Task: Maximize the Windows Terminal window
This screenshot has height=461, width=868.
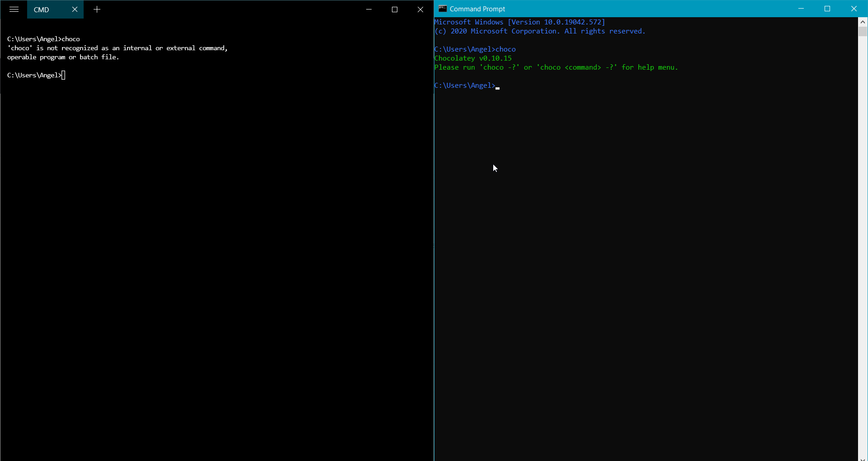Action: (394, 9)
